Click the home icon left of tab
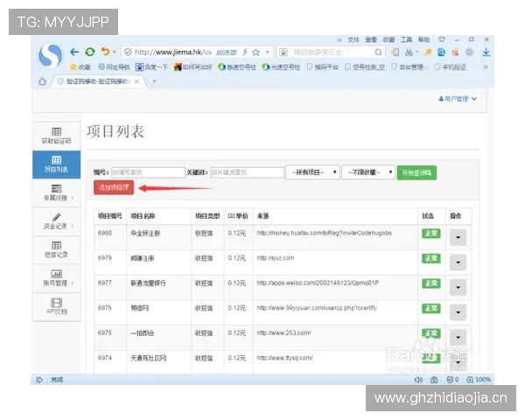The image size is (525, 420). tap(42, 81)
